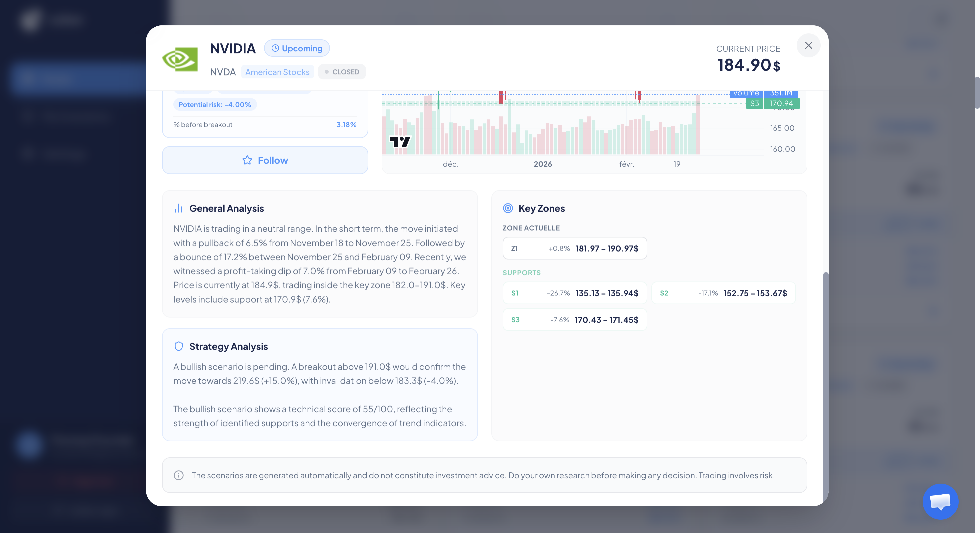Toggle Follow for NVIDIA stock
The image size is (980, 533).
point(265,160)
